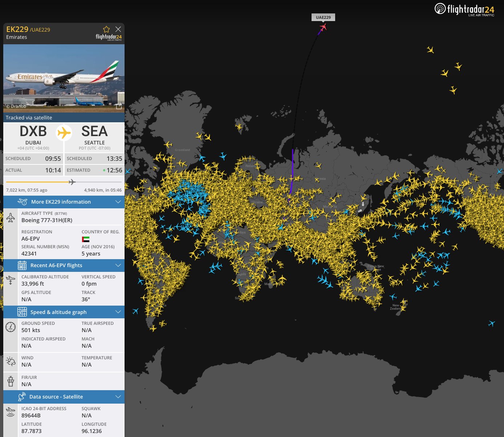Click the control tower icon beside FIR/UIR

11,381
